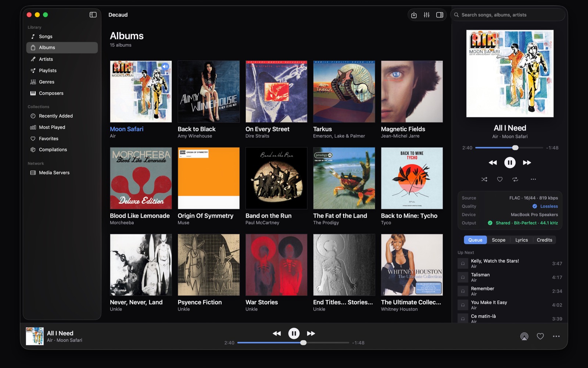Open the Genres section
This screenshot has width=588, height=368.
[x=62, y=82]
